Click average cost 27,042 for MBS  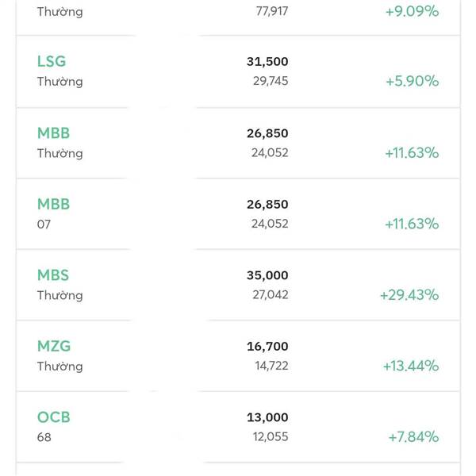pos(271,295)
